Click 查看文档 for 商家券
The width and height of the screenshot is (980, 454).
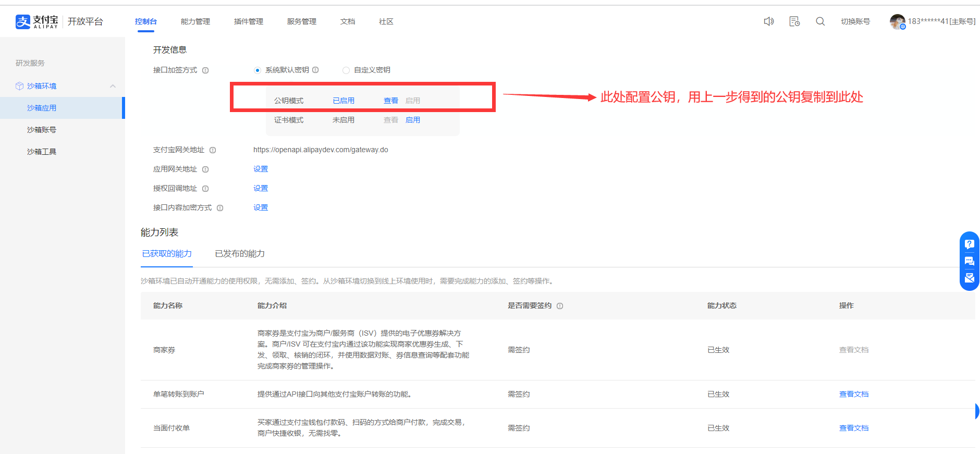pyautogui.click(x=854, y=350)
